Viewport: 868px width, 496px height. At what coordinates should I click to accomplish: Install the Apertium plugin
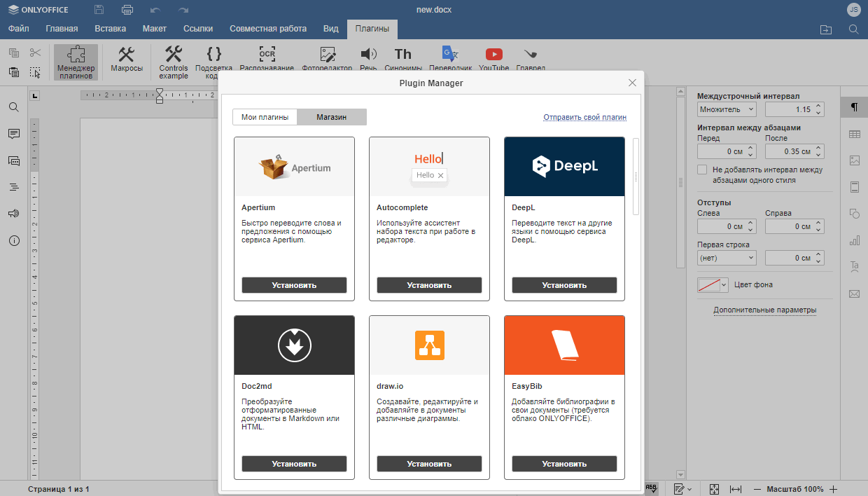[x=294, y=285]
